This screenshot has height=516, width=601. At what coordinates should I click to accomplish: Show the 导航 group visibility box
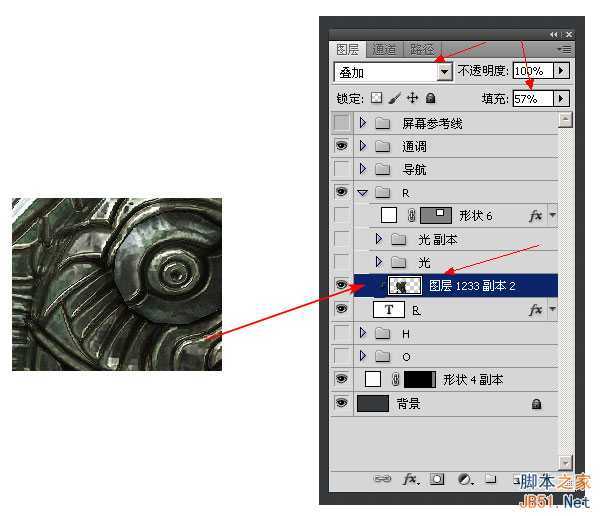[342, 169]
